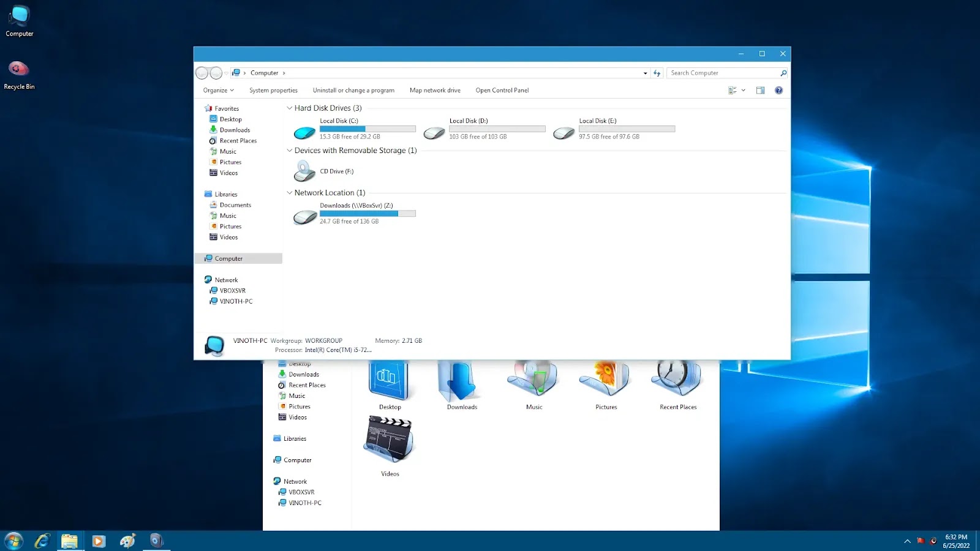The image size is (980, 551).
Task: Select the Downloads network drive (Z:)
Action: coord(304,217)
